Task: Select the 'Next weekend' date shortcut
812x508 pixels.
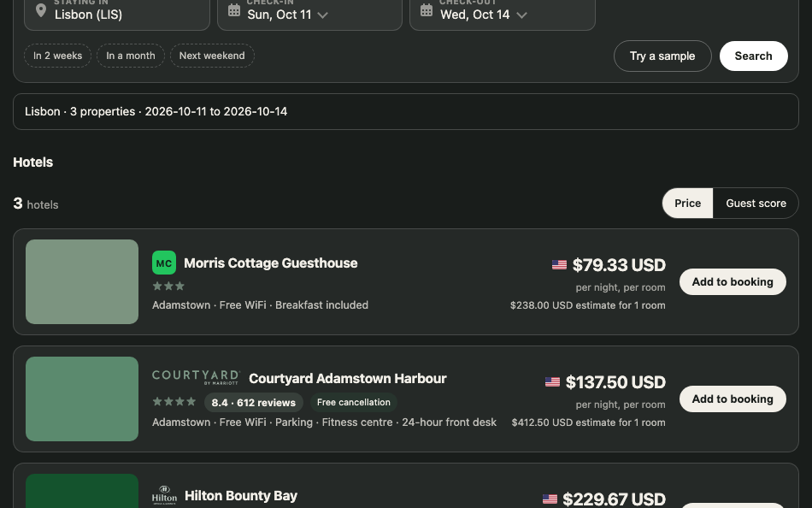Action: pos(212,56)
